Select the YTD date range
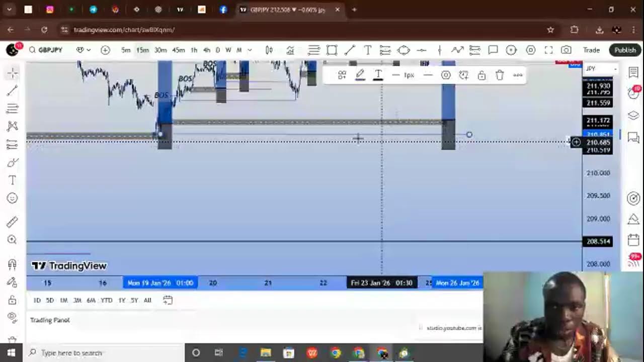 (x=106, y=300)
